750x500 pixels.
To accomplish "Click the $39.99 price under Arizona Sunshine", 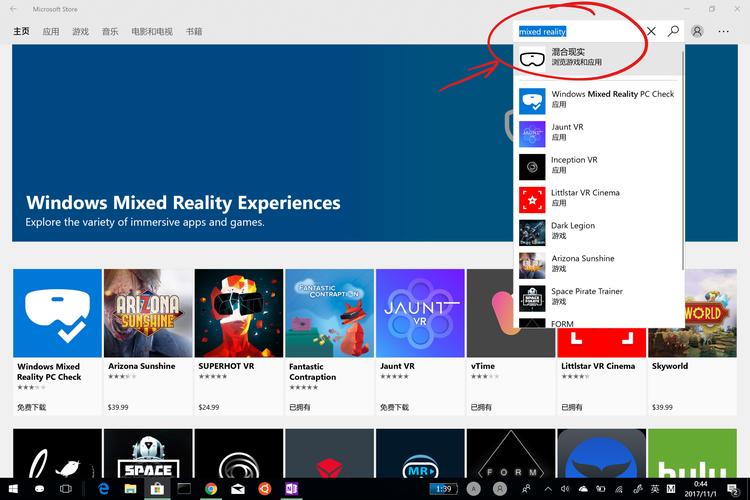I will pyautogui.click(x=118, y=407).
